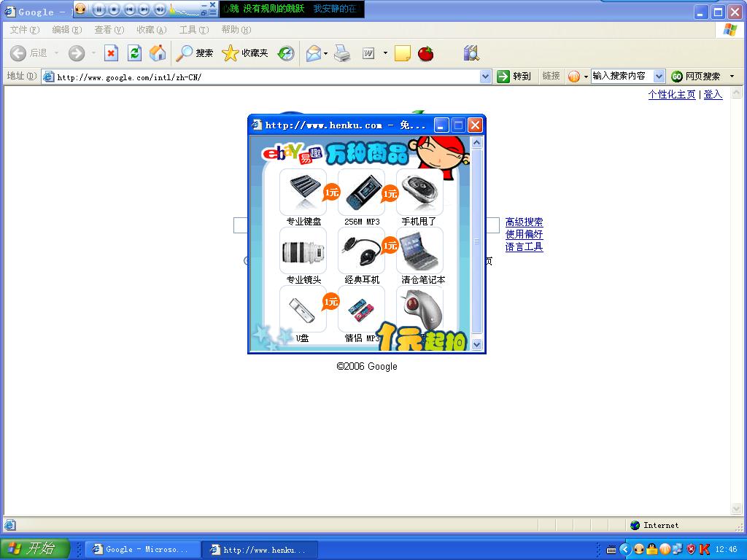This screenshot has height=560, width=747.
Task: Open the Mail button dropdown arrow
Action: 326,53
